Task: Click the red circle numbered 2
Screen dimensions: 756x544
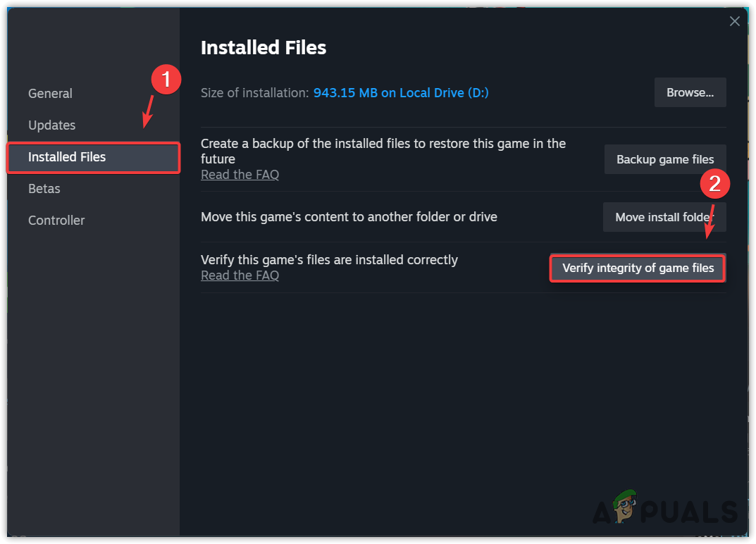Action: pos(714,184)
